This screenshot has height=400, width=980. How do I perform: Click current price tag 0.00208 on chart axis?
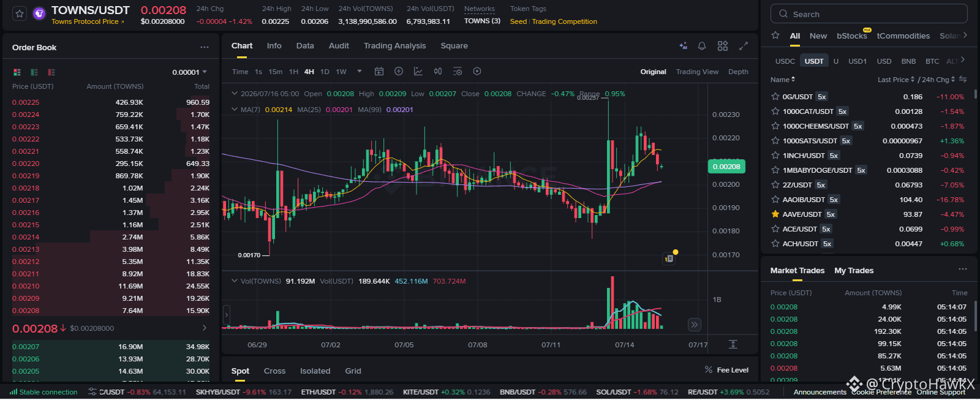coord(726,167)
